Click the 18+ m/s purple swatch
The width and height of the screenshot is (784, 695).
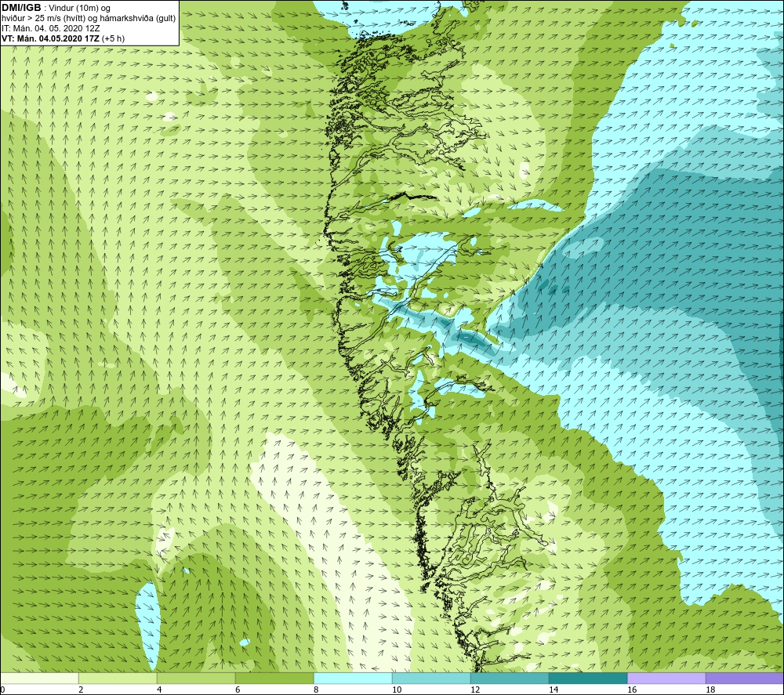[x=745, y=678]
